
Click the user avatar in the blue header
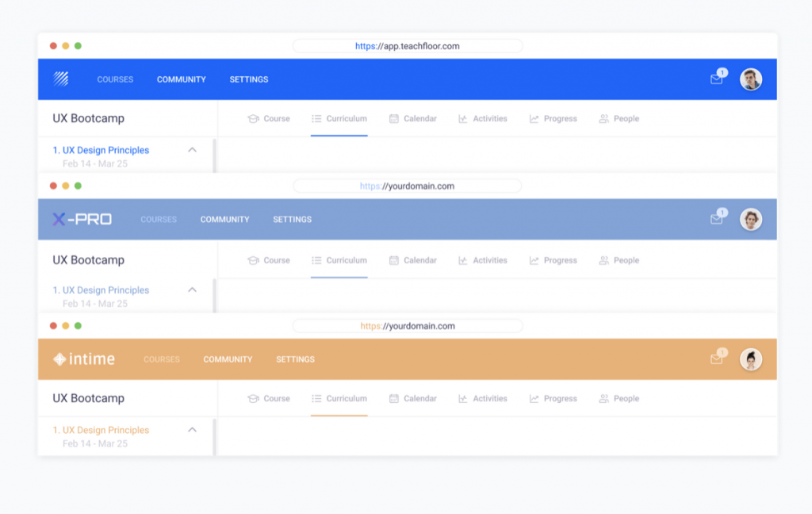click(750, 79)
